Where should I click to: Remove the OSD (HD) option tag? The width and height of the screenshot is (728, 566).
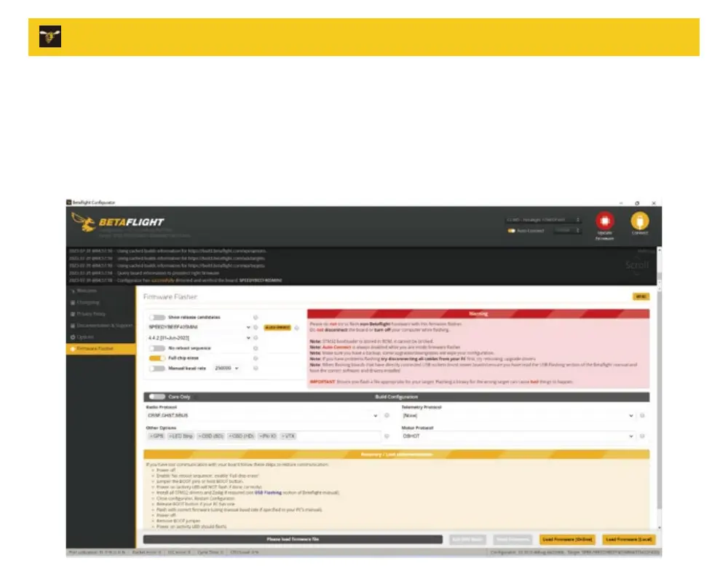[x=230, y=436]
